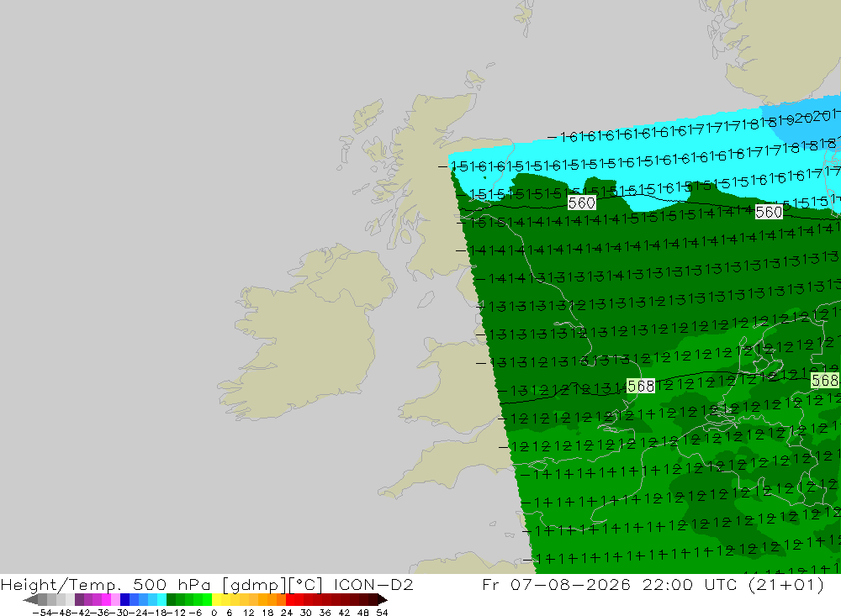Click the '22:00 UTC (21+01)' time label
This screenshot has width=841, height=616.
click(x=733, y=585)
